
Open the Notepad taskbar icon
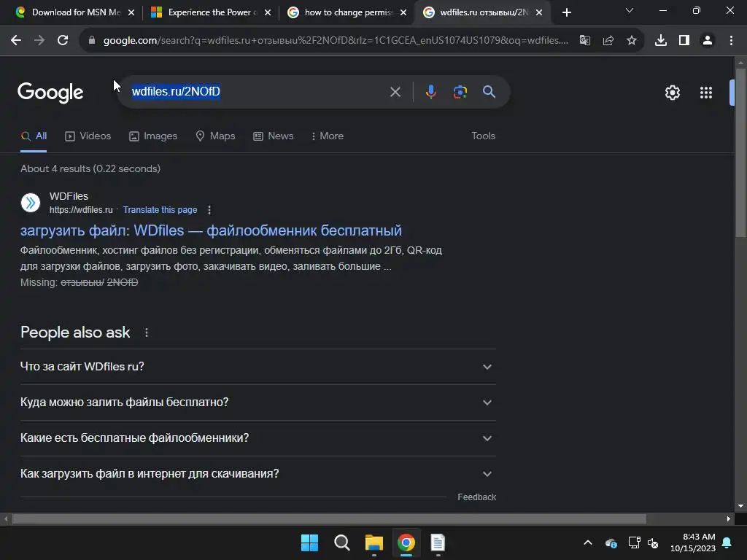pos(438,542)
